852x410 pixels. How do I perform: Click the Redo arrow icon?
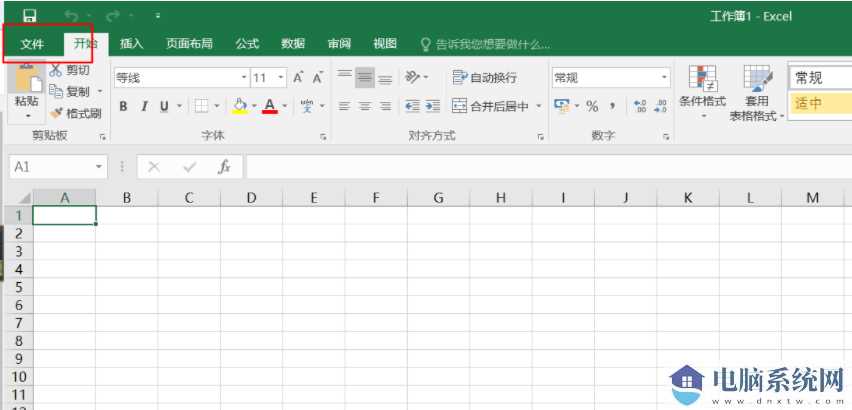(x=113, y=16)
